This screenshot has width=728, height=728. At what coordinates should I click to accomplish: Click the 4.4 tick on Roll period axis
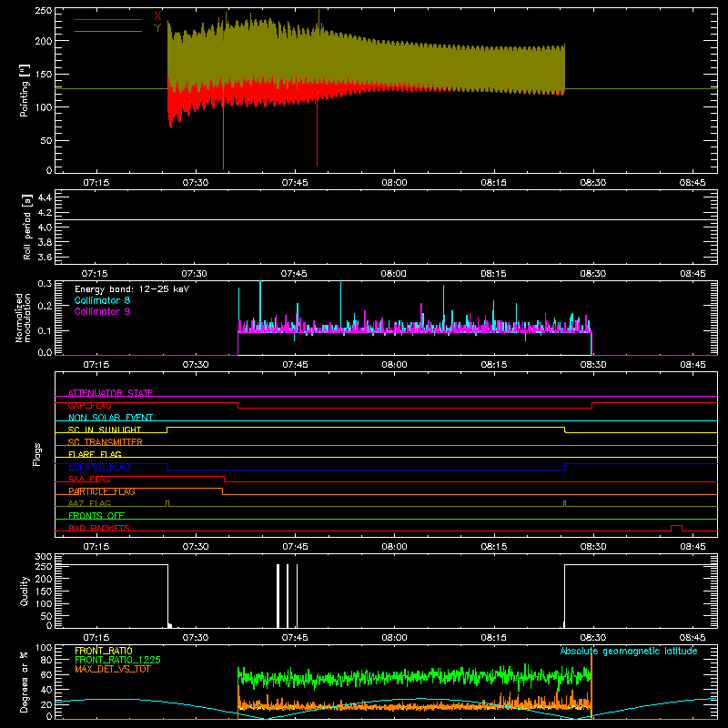[x=45, y=197]
